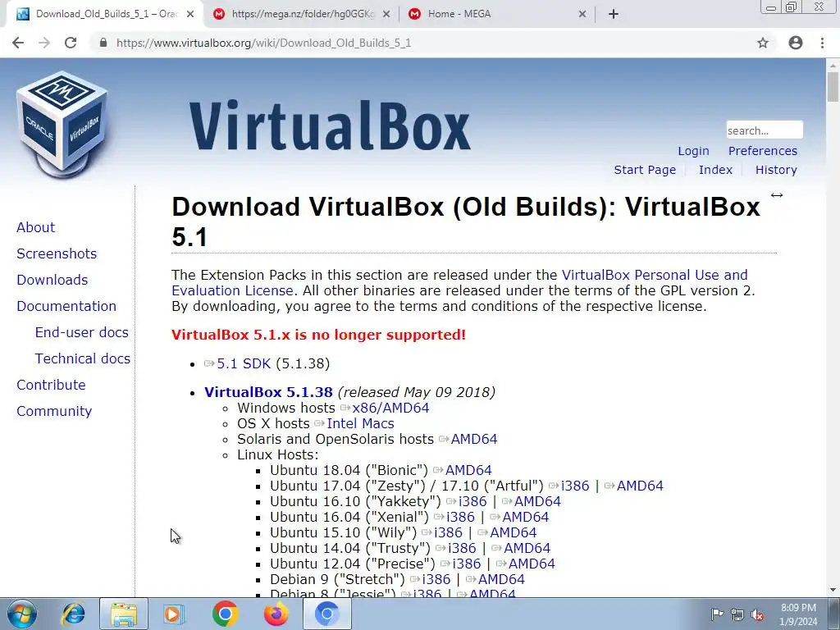Image resolution: width=840 pixels, height=630 pixels.
Task: Close the mega.nz folder tab
Action: 386,15
